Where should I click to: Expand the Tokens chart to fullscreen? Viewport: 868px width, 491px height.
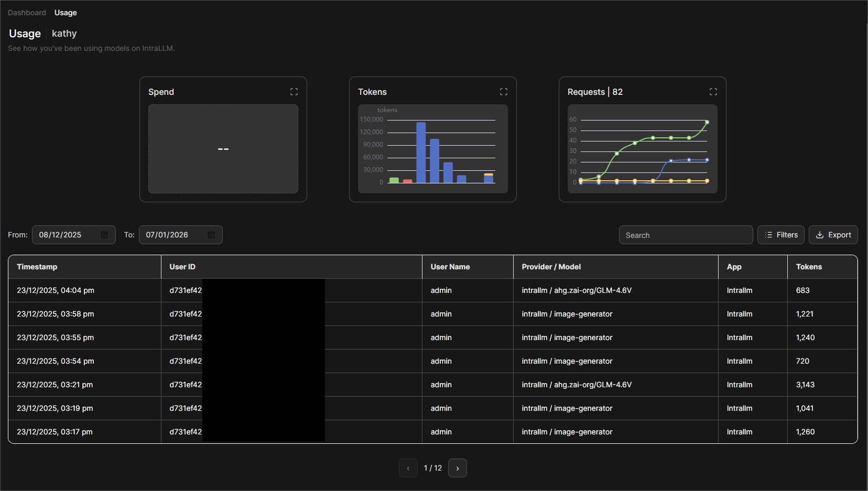(x=504, y=92)
